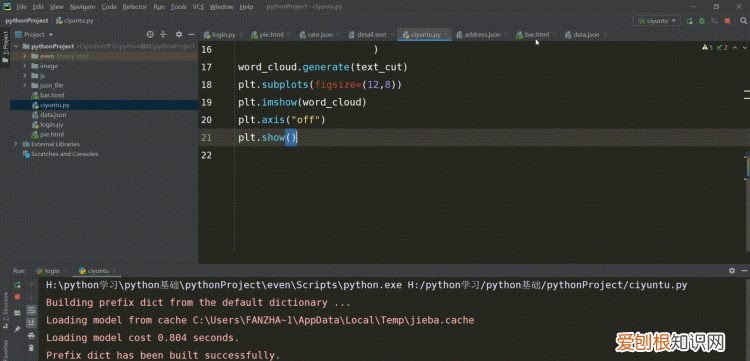Open the Project view selector dropdown
The width and height of the screenshot is (750, 361).
pyautogui.click(x=38, y=34)
